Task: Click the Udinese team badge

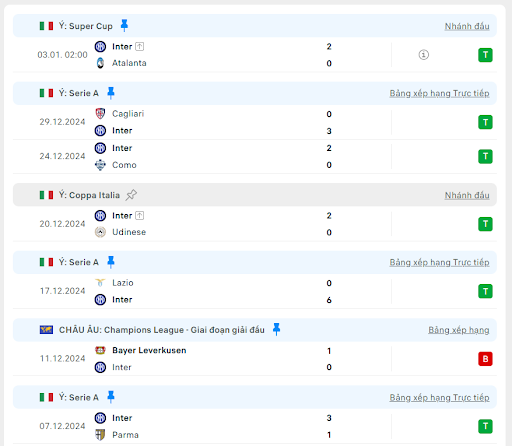Action: click(x=100, y=232)
